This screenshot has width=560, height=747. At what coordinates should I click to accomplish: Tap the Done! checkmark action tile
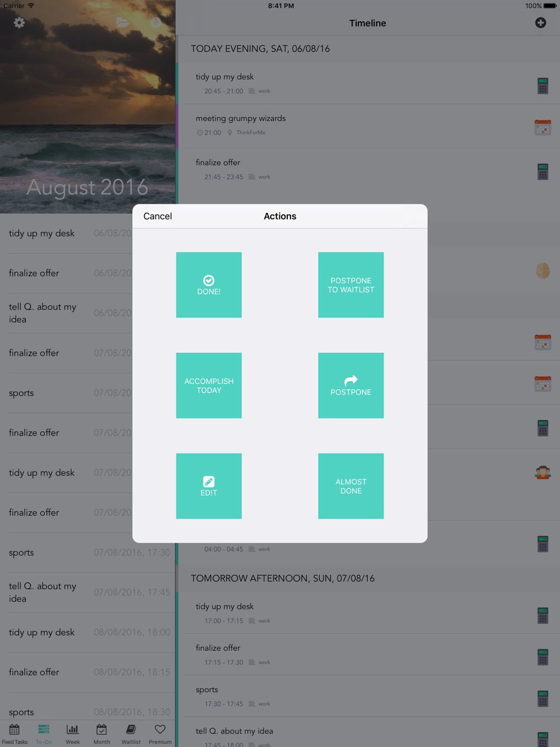coord(209,285)
